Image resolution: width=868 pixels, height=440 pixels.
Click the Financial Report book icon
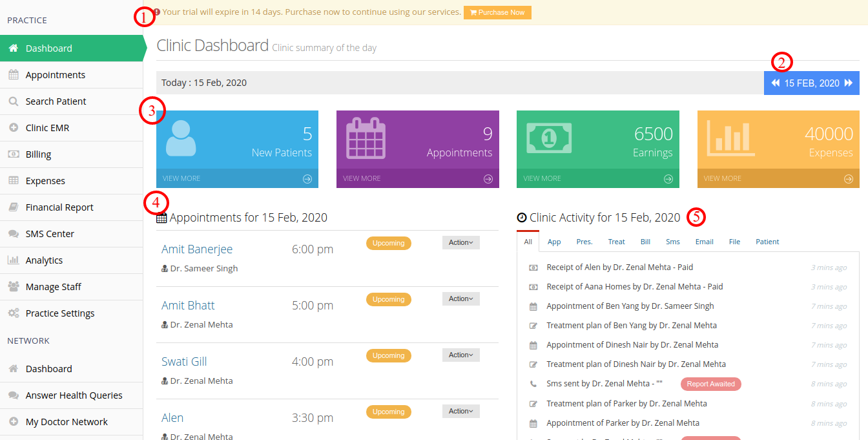[x=13, y=207]
